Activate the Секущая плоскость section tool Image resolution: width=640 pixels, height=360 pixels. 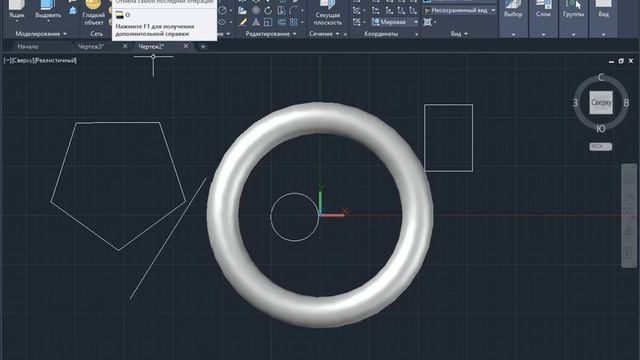pyautogui.click(x=328, y=13)
